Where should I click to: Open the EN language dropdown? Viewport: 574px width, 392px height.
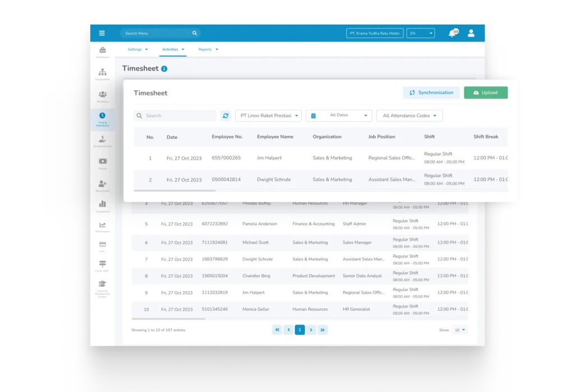coord(420,33)
